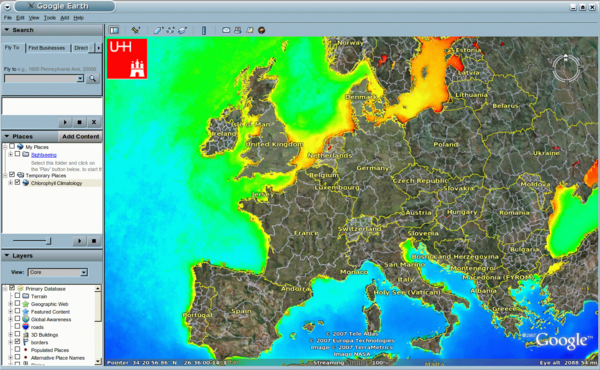Expand the Sightseeing folder tree node
This screenshot has height=370, width=600.
tap(10, 155)
